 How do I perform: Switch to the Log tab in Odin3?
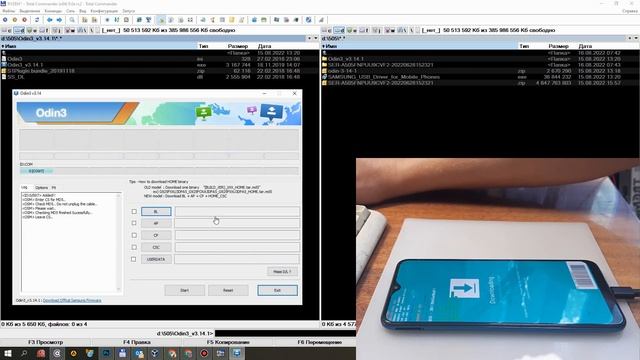tap(24, 188)
